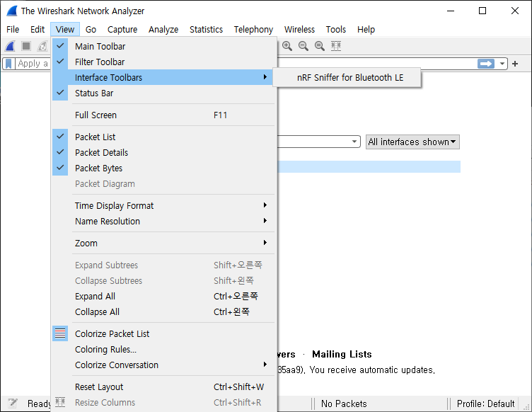The width and height of the screenshot is (532, 412).
Task: Open Time Display Format submenu
Action: point(163,206)
